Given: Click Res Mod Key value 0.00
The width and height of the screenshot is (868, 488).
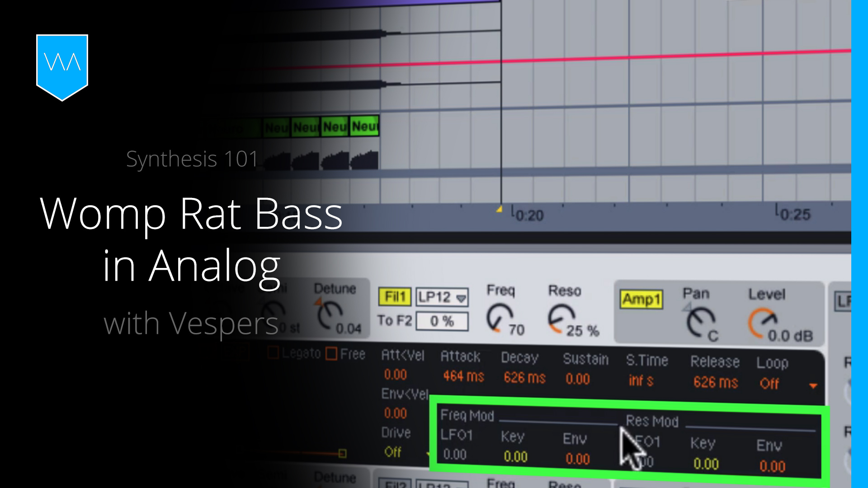Looking at the screenshot, I should pyautogui.click(x=706, y=464).
